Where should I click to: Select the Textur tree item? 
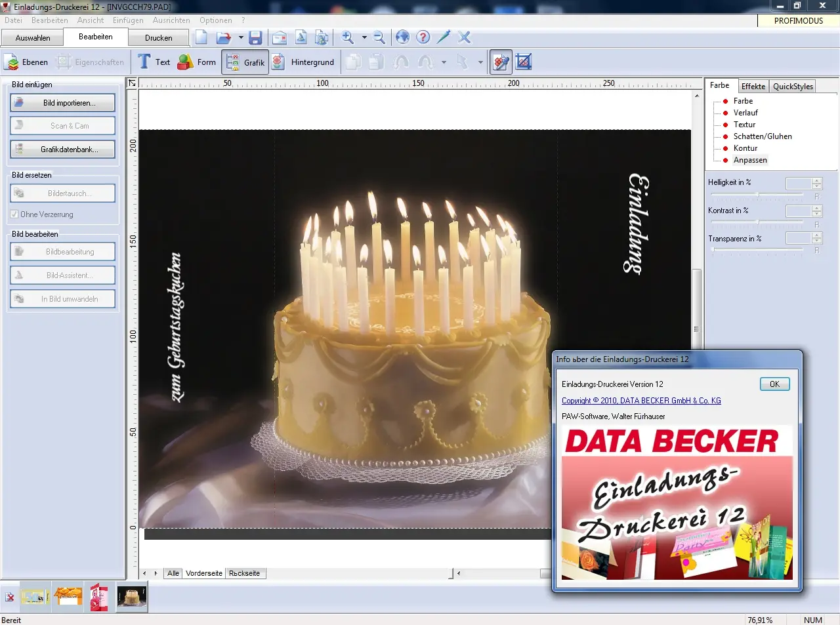[x=744, y=125]
